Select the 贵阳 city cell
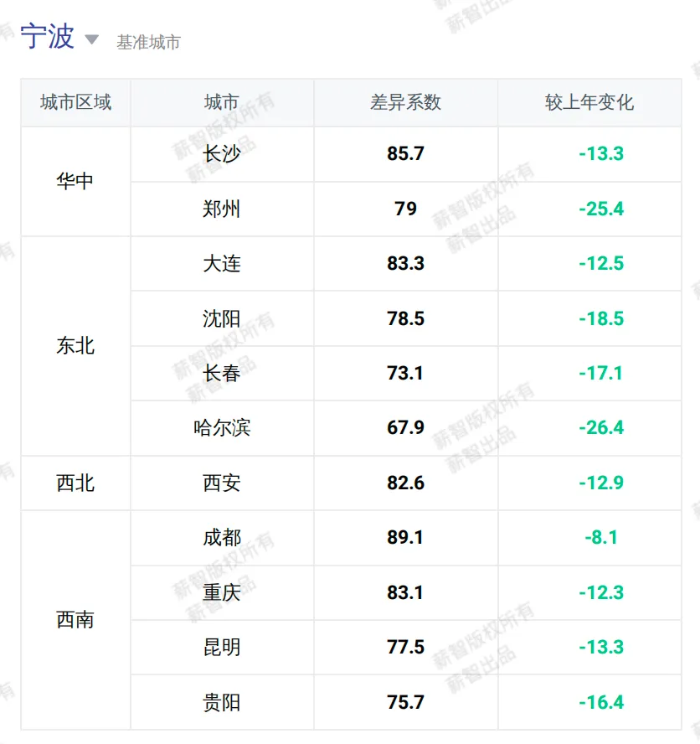Image resolution: width=700 pixels, height=744 pixels. (222, 702)
